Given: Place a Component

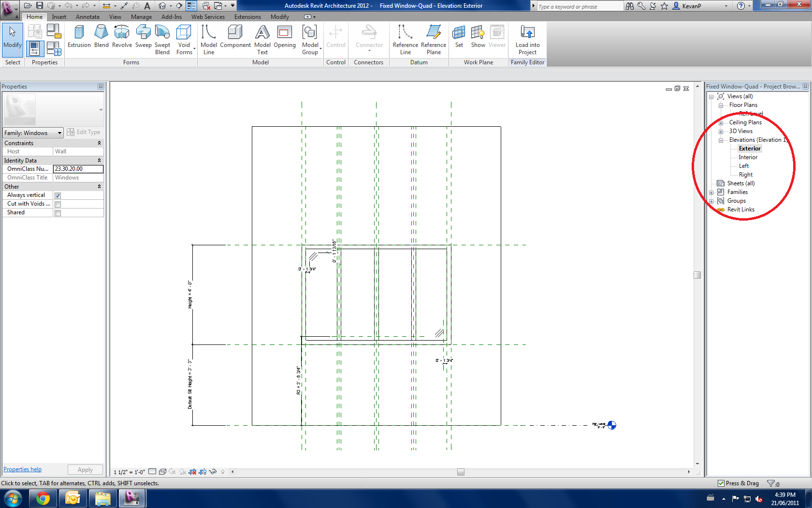Looking at the screenshot, I should 235,37.
